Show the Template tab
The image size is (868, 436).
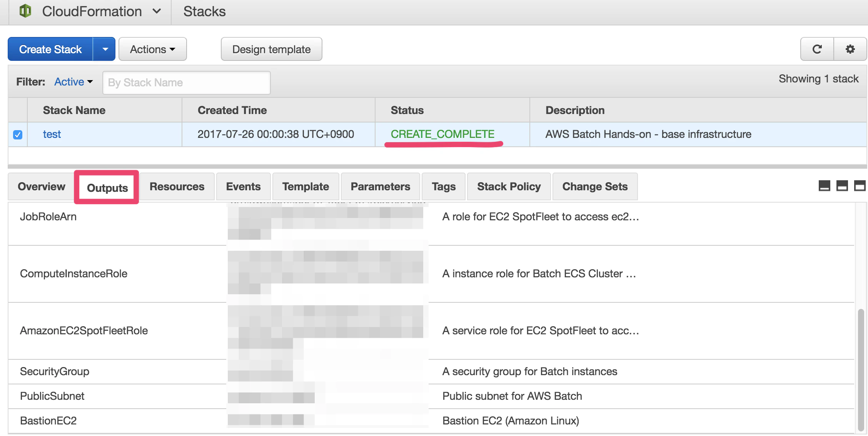(305, 186)
